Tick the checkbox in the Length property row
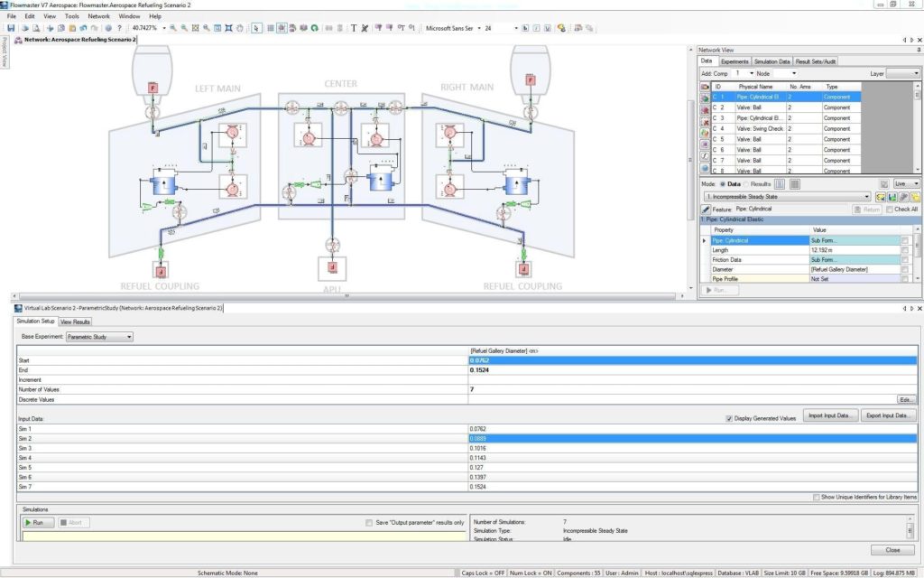Screen dimensions: 924x578 (x=904, y=250)
